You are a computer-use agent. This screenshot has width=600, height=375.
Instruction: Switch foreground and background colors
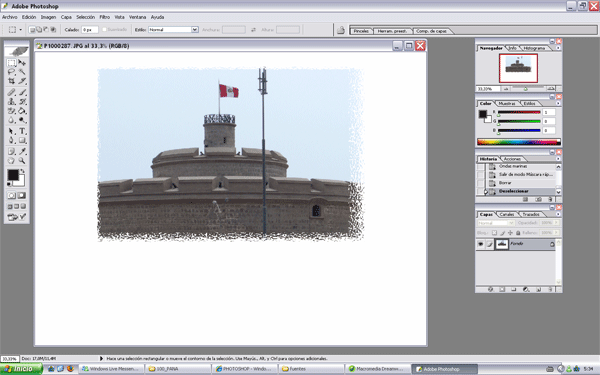(23, 171)
